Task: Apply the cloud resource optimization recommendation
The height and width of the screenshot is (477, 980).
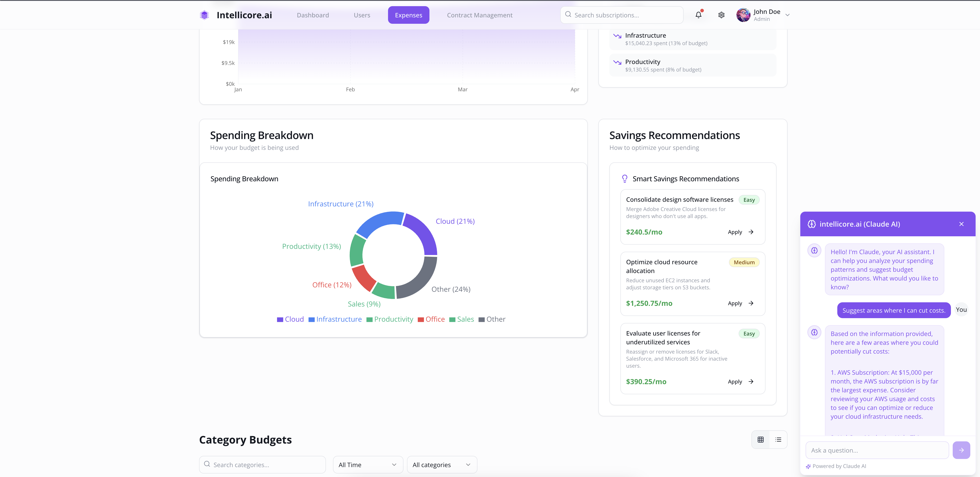Action: (740, 303)
